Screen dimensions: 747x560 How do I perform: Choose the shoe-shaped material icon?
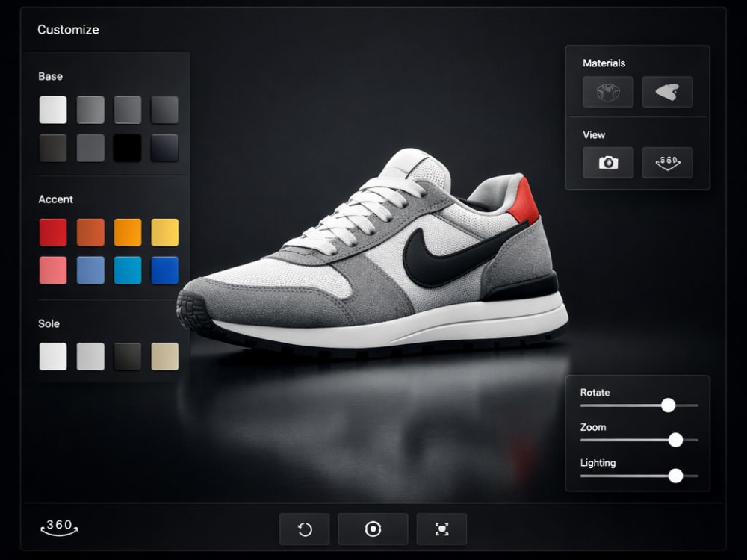(667, 92)
